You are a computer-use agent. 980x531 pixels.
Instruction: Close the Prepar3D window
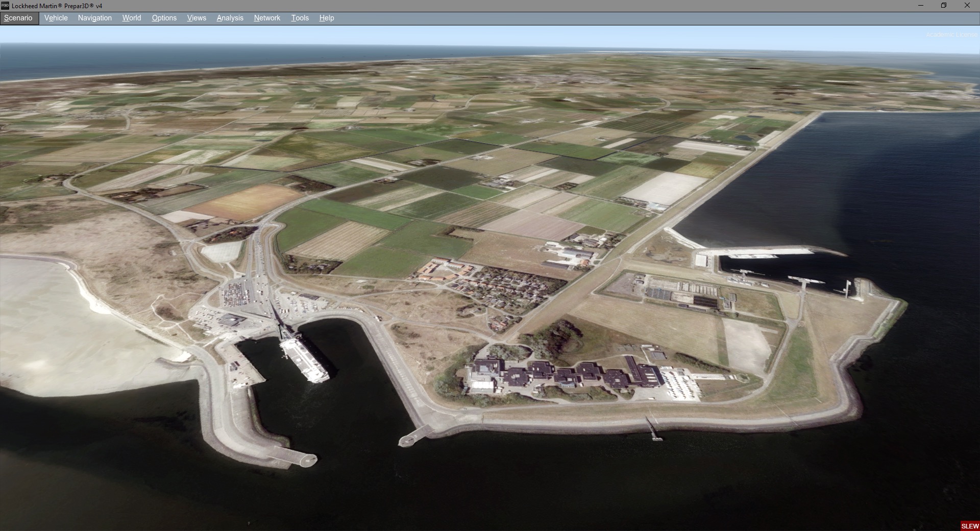(967, 6)
